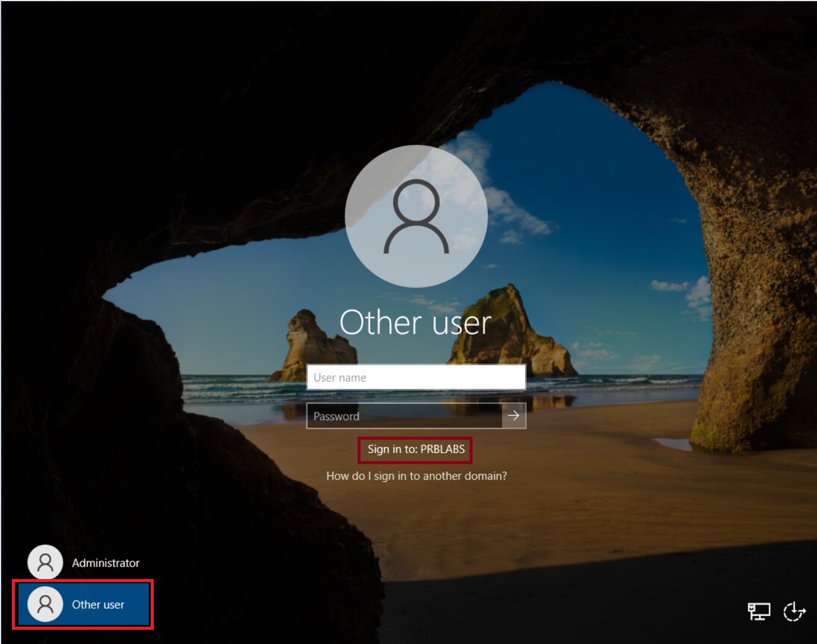Click the person silhouette in large avatar
The height and width of the screenshot is (644, 817).
tap(416, 216)
